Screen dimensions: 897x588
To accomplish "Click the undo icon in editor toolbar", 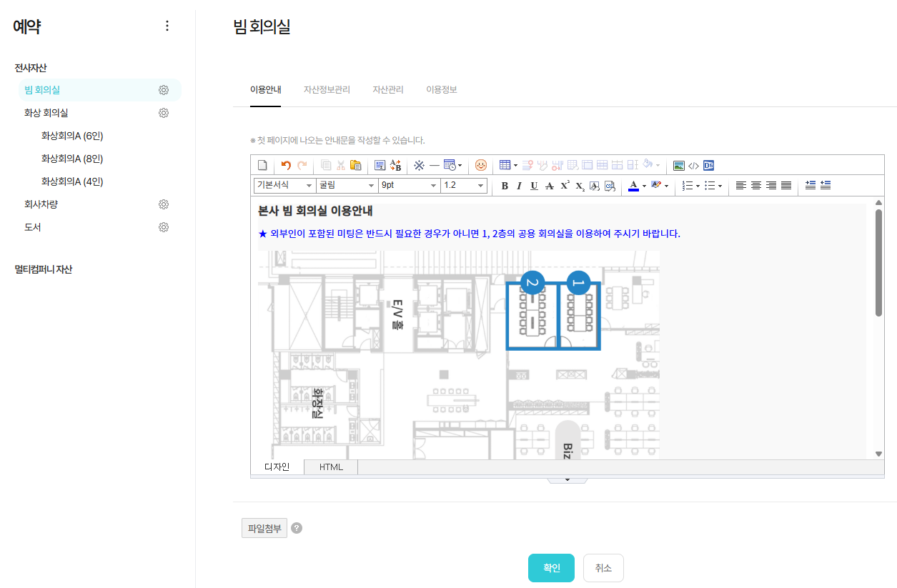I will [286, 165].
